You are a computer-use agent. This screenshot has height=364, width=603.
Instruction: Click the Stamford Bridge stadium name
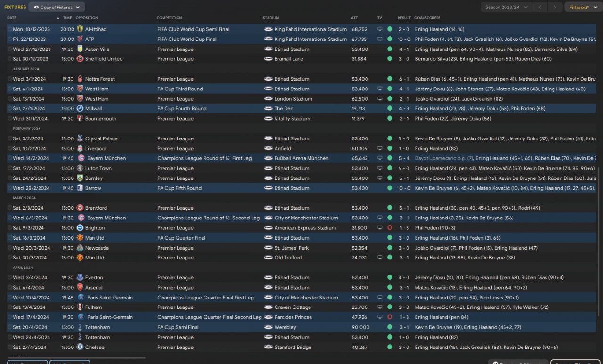pos(293,347)
